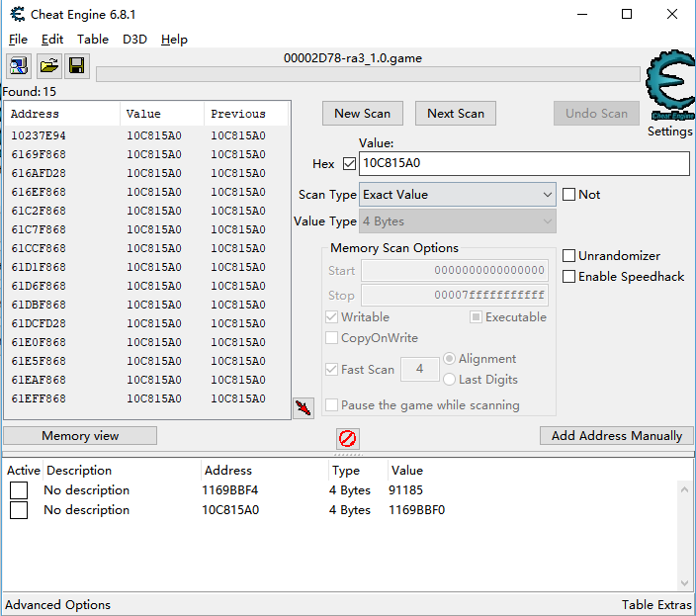Open the process selector icon

point(19,66)
